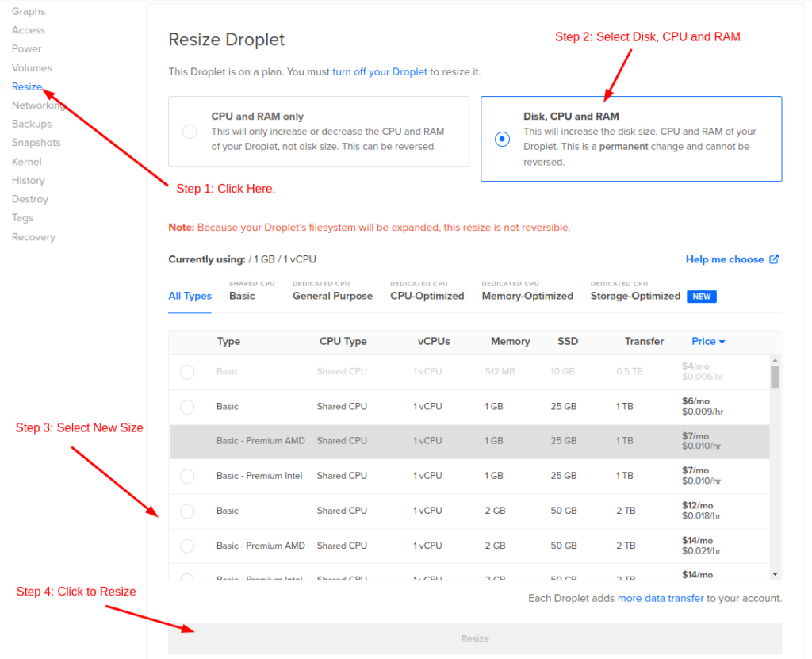812x659 pixels.
Task: Click the scroll down arrow of plan list
Action: [x=775, y=574]
